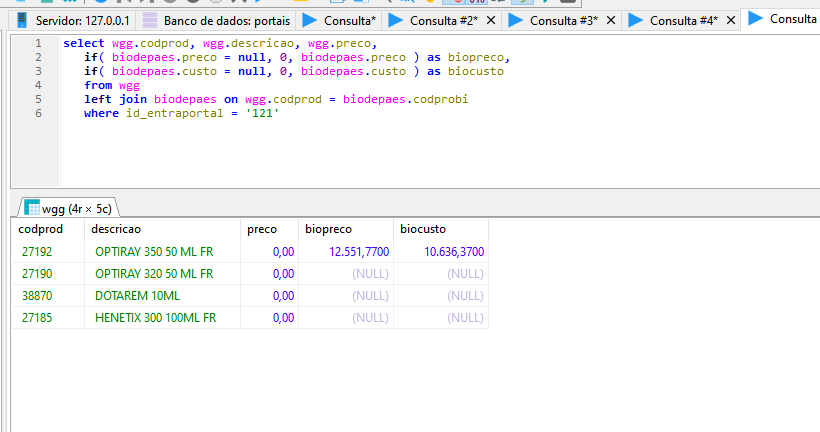Viewport: 820px width, 432px height.
Task: Click the biopreco column header
Action: pyautogui.click(x=328, y=229)
